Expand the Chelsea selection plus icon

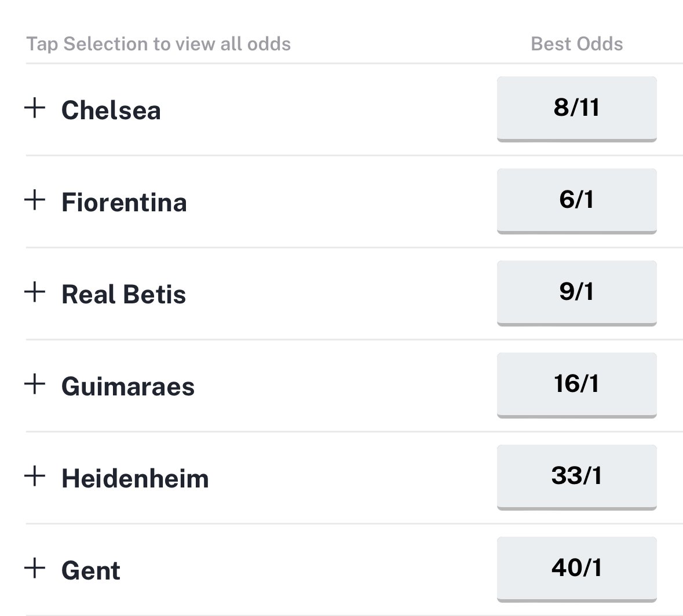[x=35, y=108]
